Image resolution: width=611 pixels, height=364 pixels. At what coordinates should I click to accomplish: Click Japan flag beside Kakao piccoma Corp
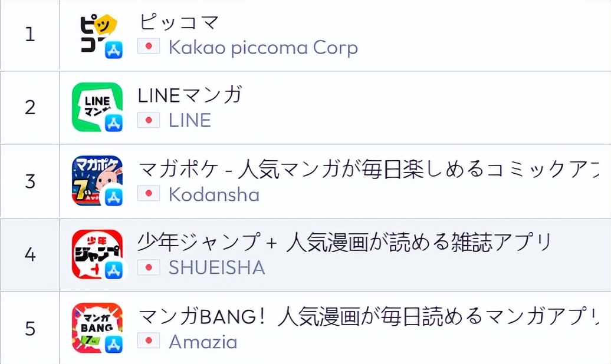tap(149, 47)
